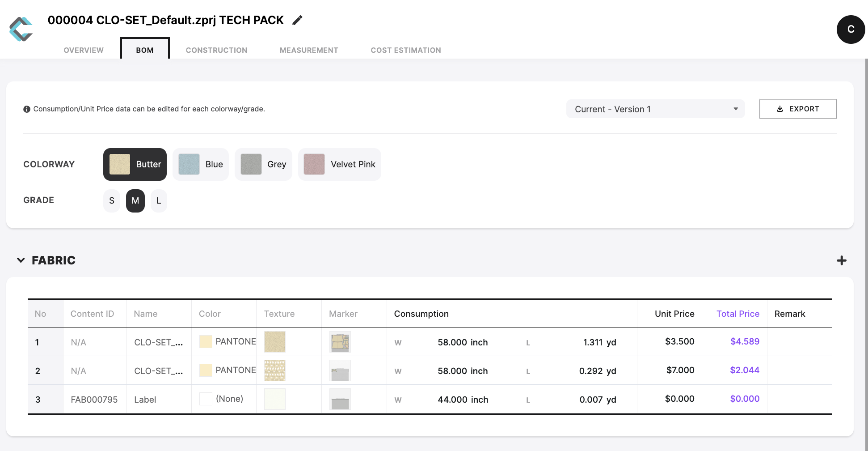View the marker thumbnail for fabric row 1
Viewport: 868px width, 451px height.
[x=340, y=341]
